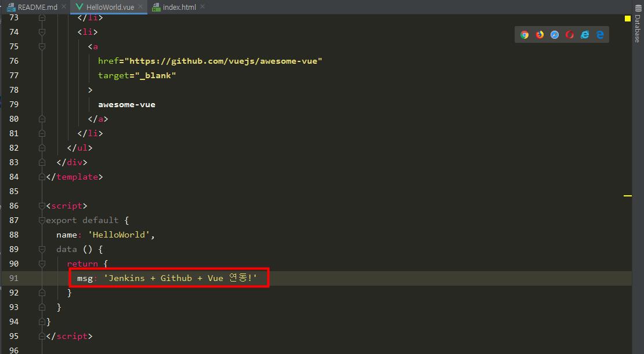Click the yellow inspection status indicator
Image resolution: width=644 pixels, height=354 pixels.
628,19
